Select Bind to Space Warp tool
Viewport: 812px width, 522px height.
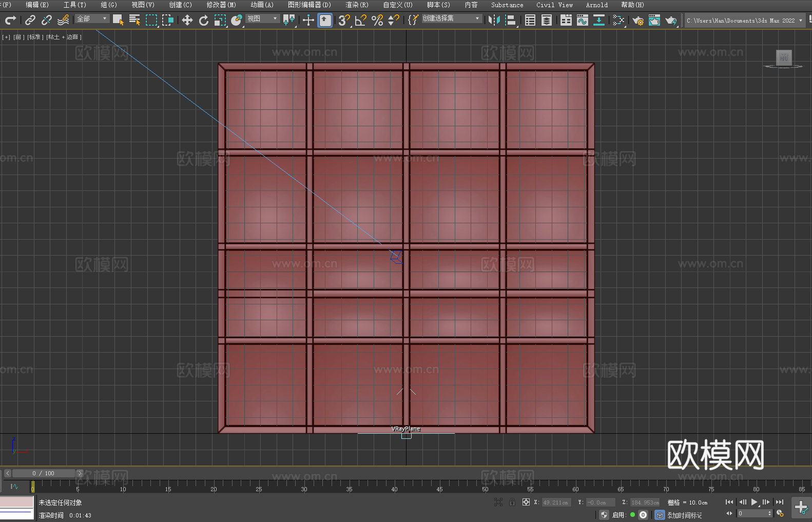[63, 20]
